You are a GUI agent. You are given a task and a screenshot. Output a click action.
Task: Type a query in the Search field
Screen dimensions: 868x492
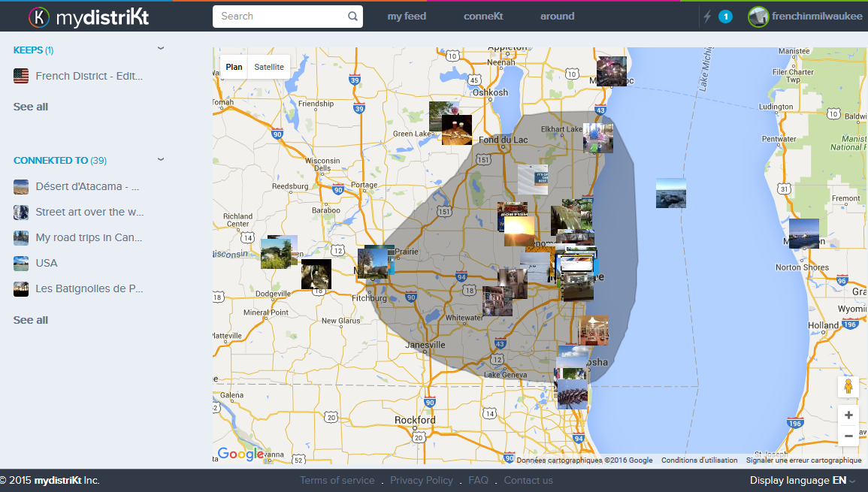[x=278, y=16]
